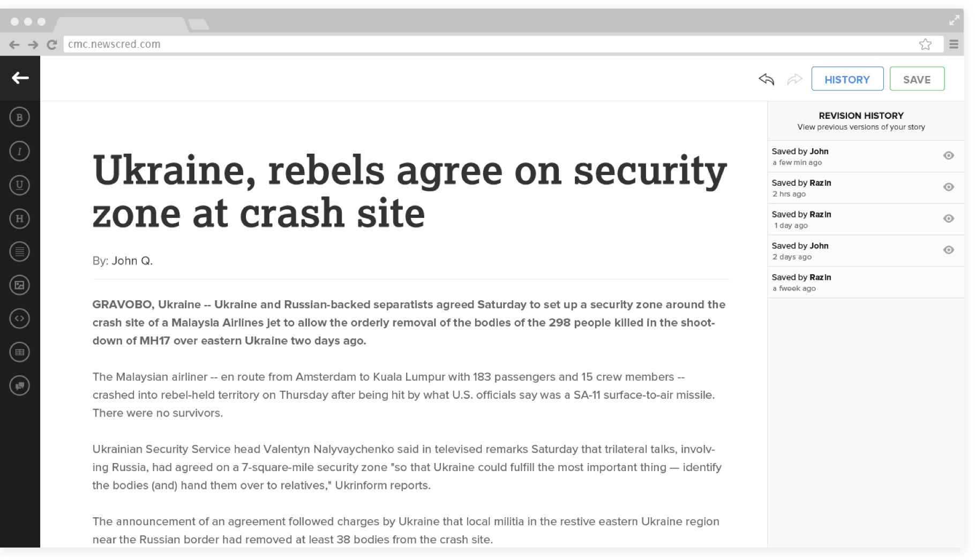The height and width of the screenshot is (560, 975).
Task: Bookmark this page with star icon
Action: (x=925, y=44)
